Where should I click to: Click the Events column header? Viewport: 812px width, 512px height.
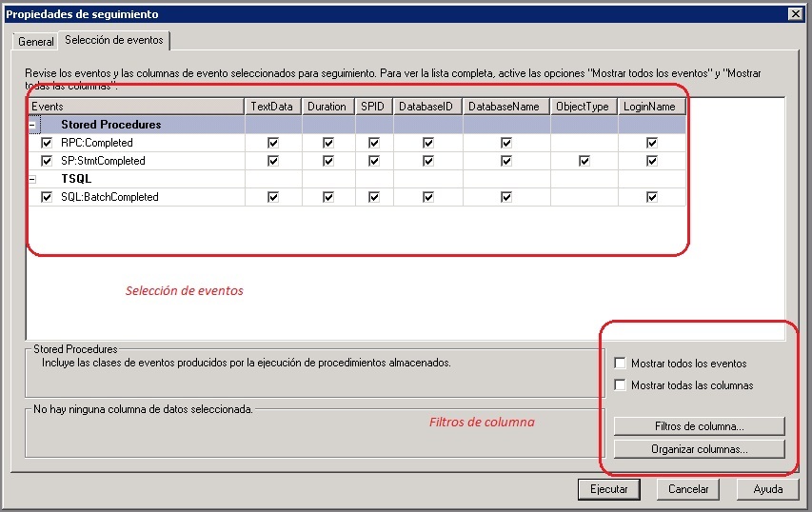pos(136,107)
